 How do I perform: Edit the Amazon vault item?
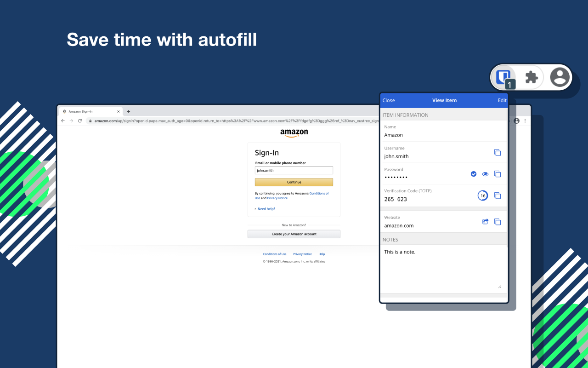click(502, 100)
